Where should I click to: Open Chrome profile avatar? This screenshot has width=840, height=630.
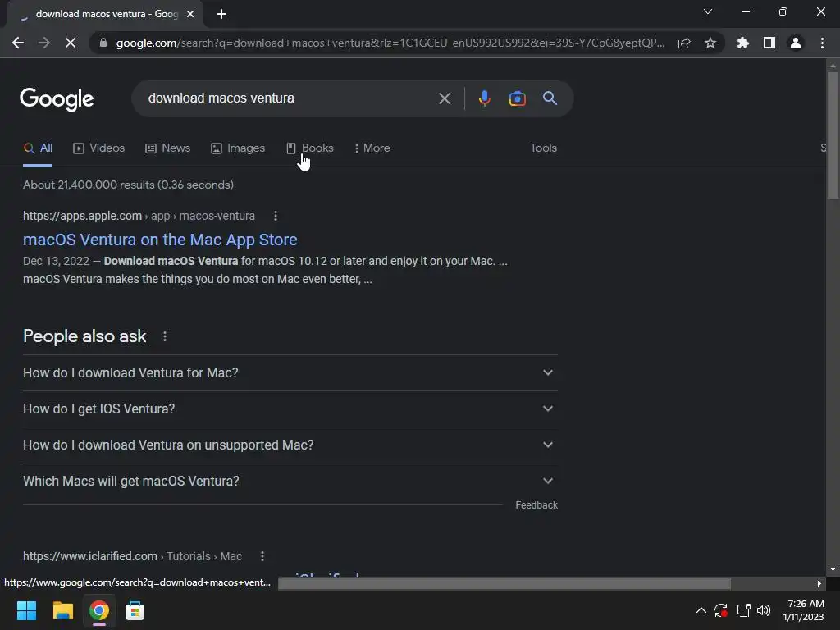click(x=796, y=43)
